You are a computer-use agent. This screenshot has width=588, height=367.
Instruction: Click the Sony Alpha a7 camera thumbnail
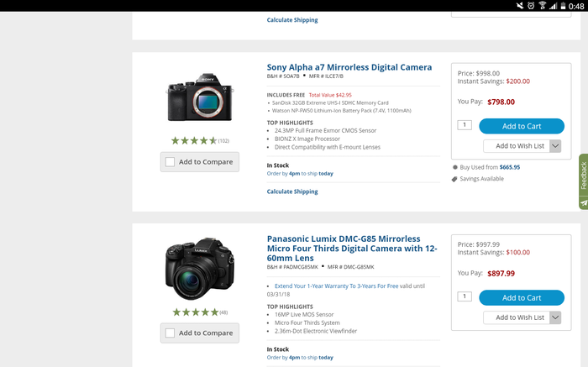pyautogui.click(x=199, y=100)
